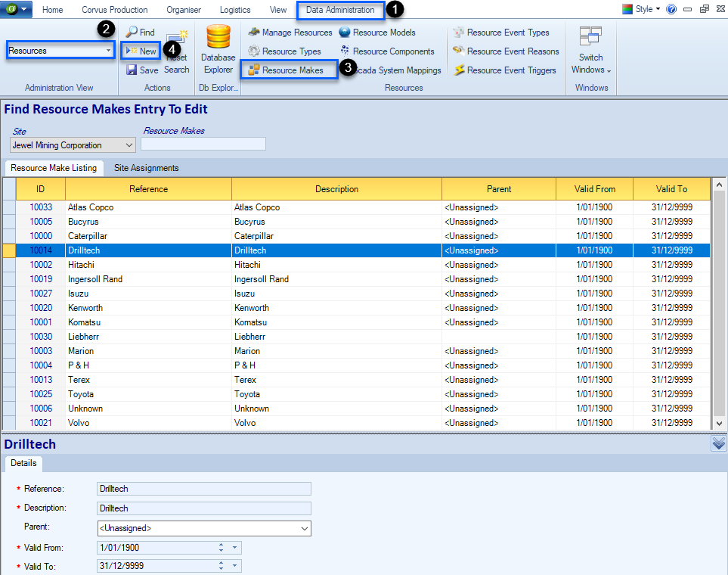Click the Description input field

[x=204, y=508]
